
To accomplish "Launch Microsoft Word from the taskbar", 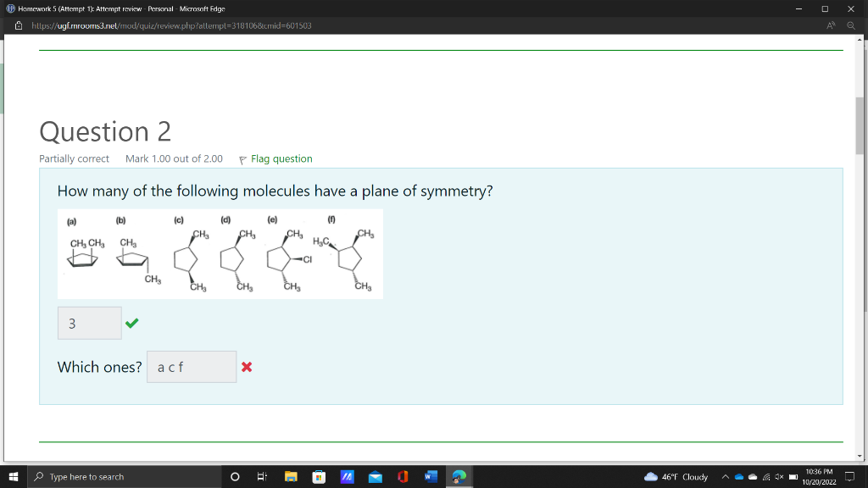I will click(431, 476).
